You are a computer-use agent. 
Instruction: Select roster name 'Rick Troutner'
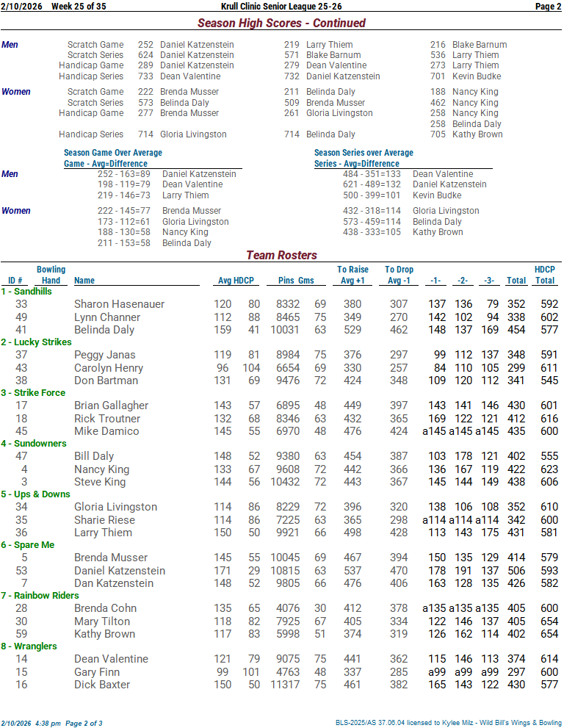click(x=107, y=418)
